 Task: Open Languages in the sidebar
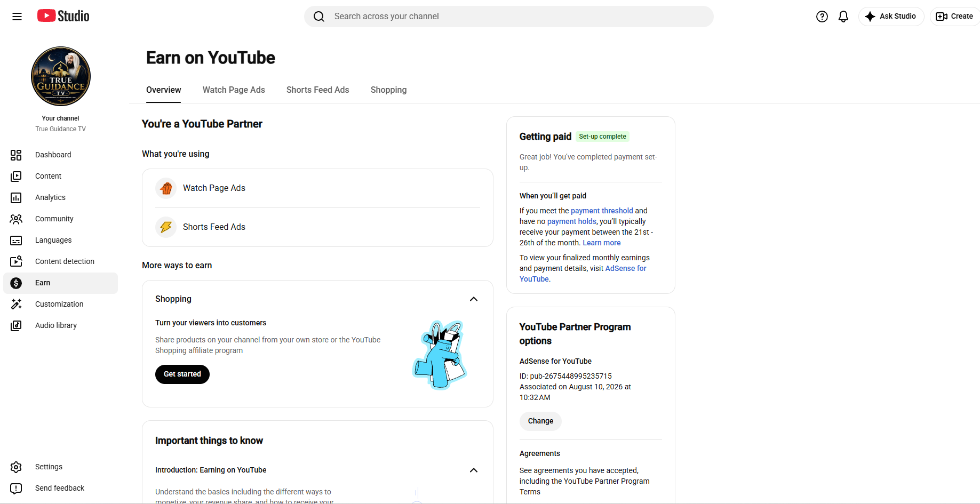click(53, 240)
